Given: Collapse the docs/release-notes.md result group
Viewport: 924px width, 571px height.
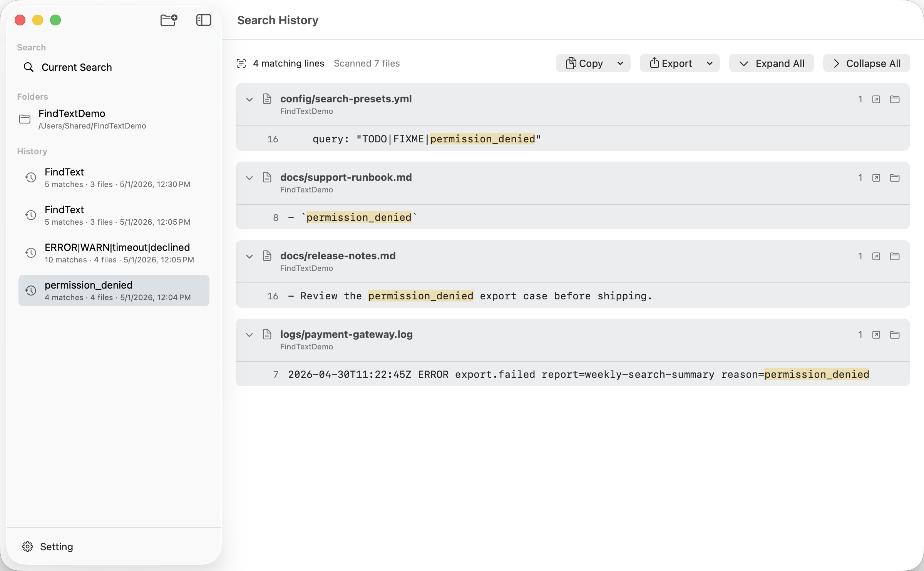Looking at the screenshot, I should pos(249,256).
